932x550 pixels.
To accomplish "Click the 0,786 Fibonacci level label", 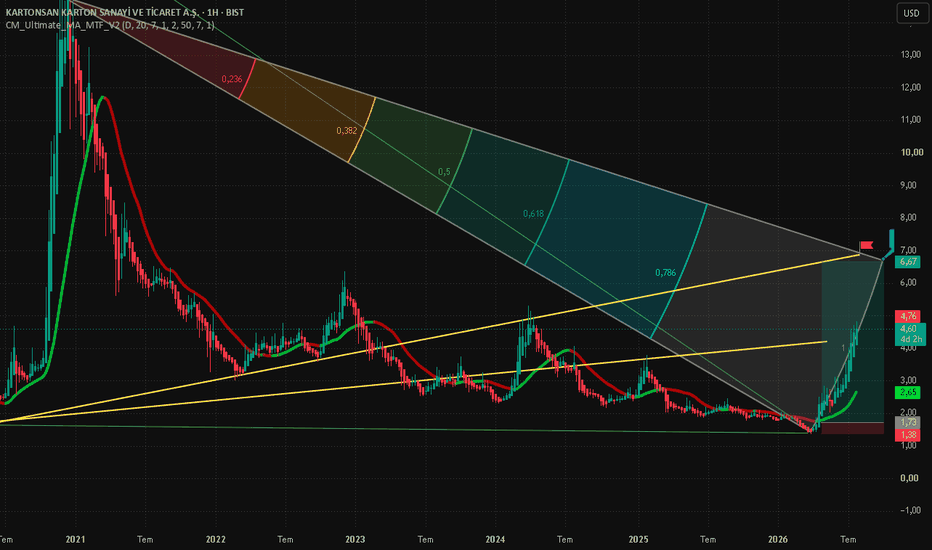I will click(666, 273).
